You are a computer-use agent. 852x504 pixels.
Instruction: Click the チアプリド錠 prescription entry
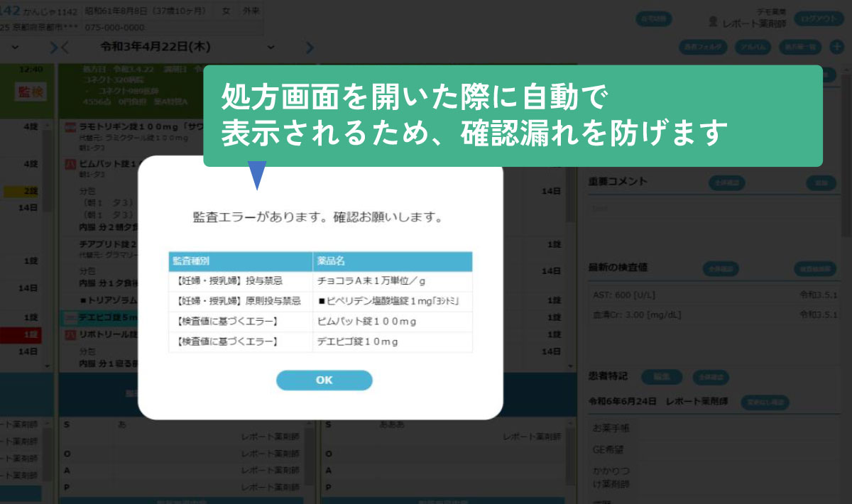coord(108,243)
